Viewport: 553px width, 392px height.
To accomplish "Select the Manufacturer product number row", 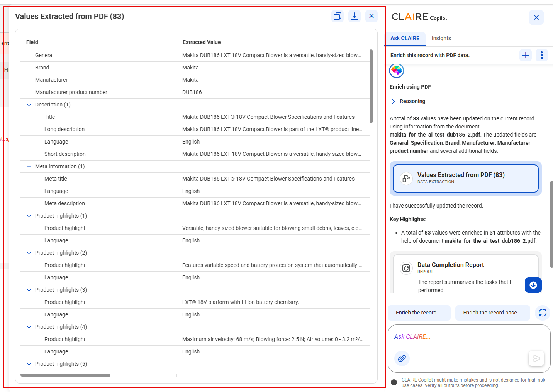I will click(x=195, y=92).
